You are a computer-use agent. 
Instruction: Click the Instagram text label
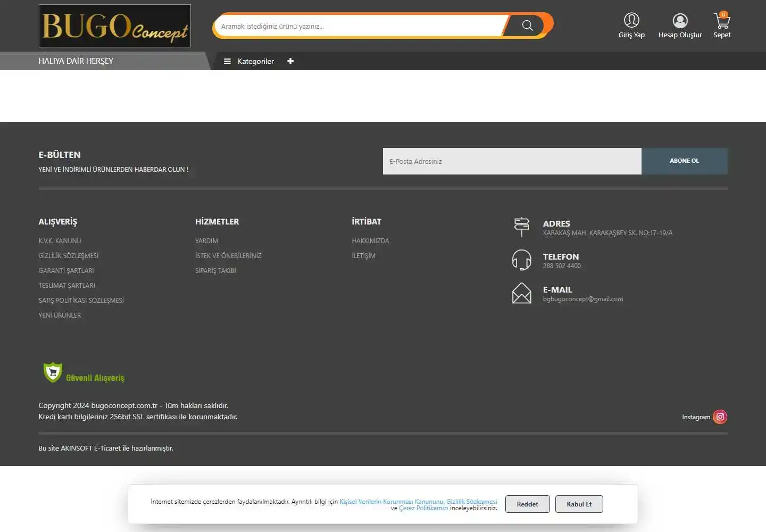tap(696, 417)
